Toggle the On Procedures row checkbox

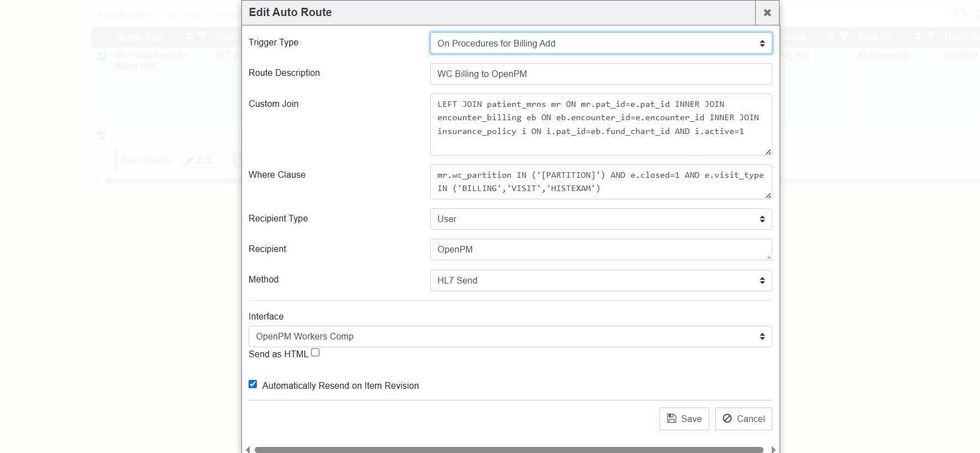click(101, 56)
